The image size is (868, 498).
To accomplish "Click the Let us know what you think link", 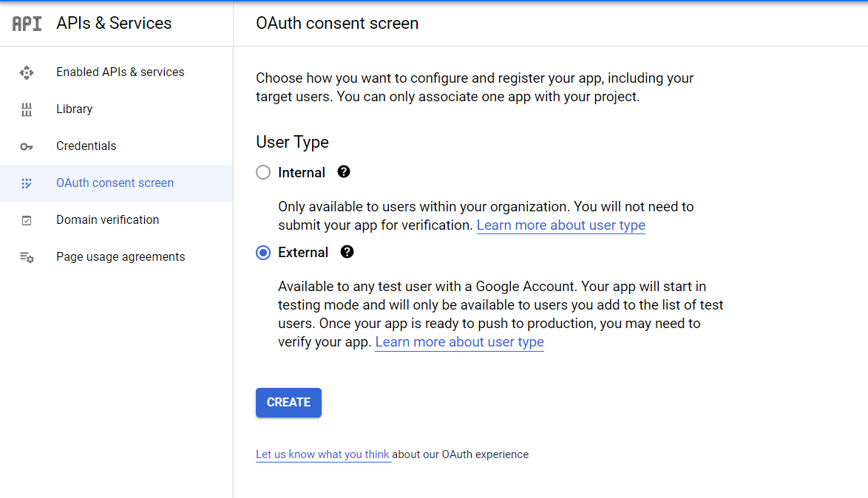I will click(322, 454).
